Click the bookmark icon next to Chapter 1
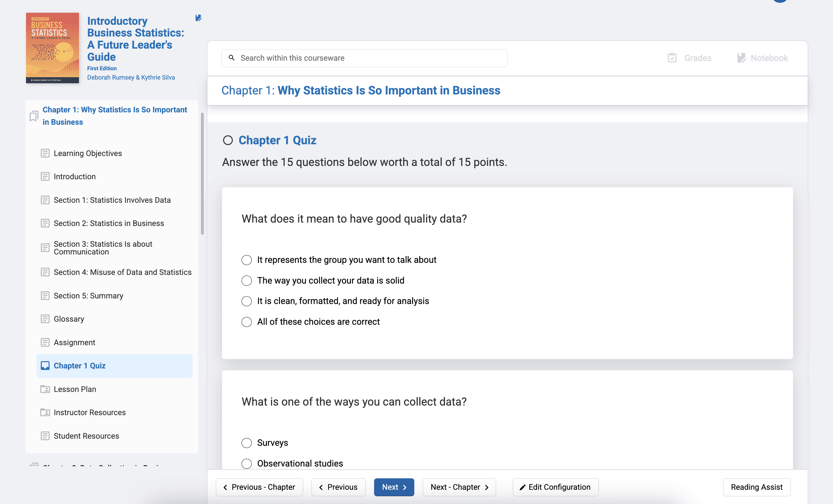This screenshot has height=504, width=833. click(x=33, y=116)
